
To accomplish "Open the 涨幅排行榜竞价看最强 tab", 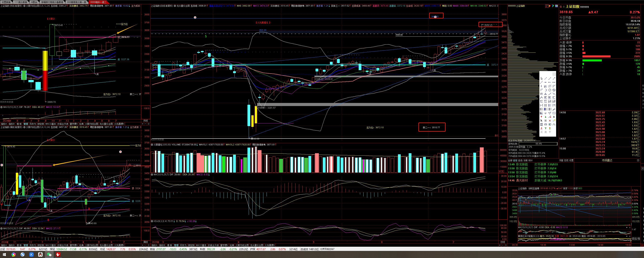I will [x=52, y=2].
